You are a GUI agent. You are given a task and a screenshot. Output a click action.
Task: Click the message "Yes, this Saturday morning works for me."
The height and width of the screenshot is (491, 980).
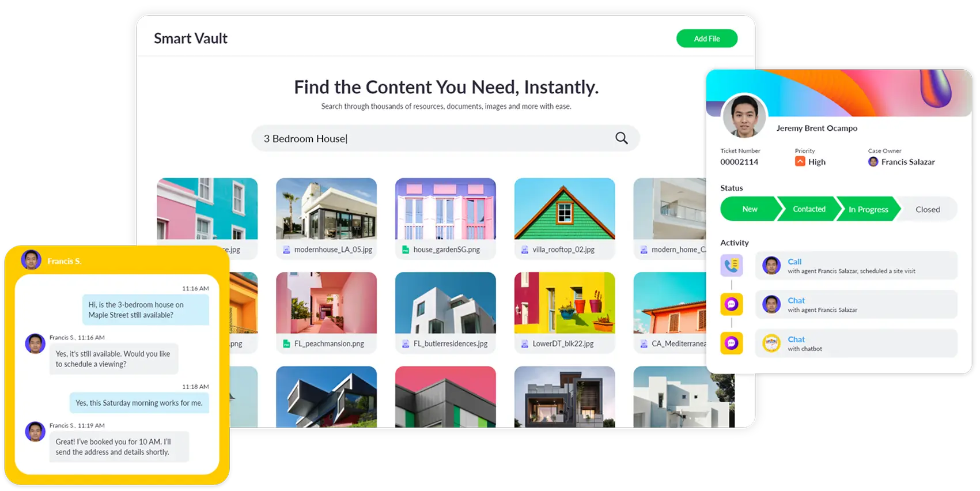[x=139, y=403]
